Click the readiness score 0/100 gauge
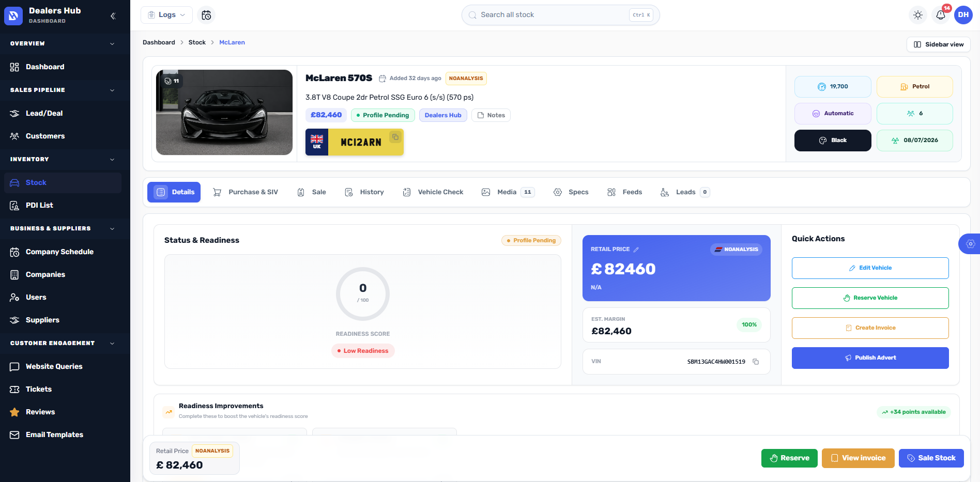 [x=363, y=293]
